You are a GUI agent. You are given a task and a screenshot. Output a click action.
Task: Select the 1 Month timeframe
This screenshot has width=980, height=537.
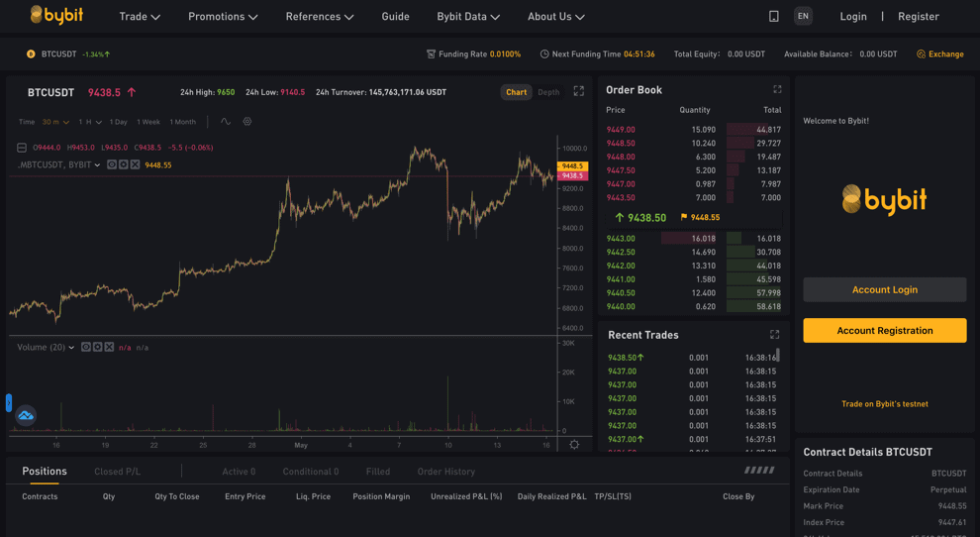click(x=182, y=122)
